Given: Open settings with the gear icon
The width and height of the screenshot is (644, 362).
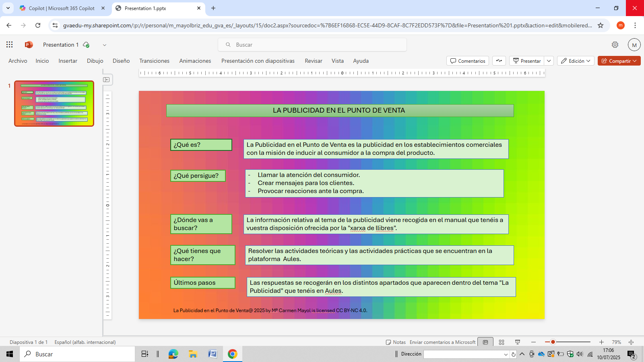Looking at the screenshot, I should pyautogui.click(x=615, y=45).
